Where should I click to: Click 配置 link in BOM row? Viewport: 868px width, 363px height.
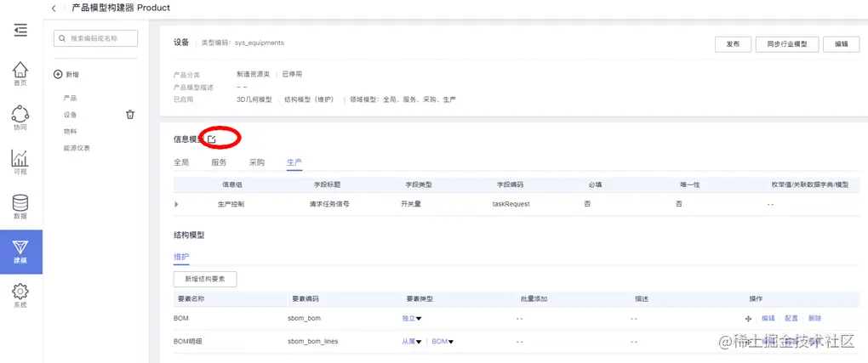(x=791, y=319)
